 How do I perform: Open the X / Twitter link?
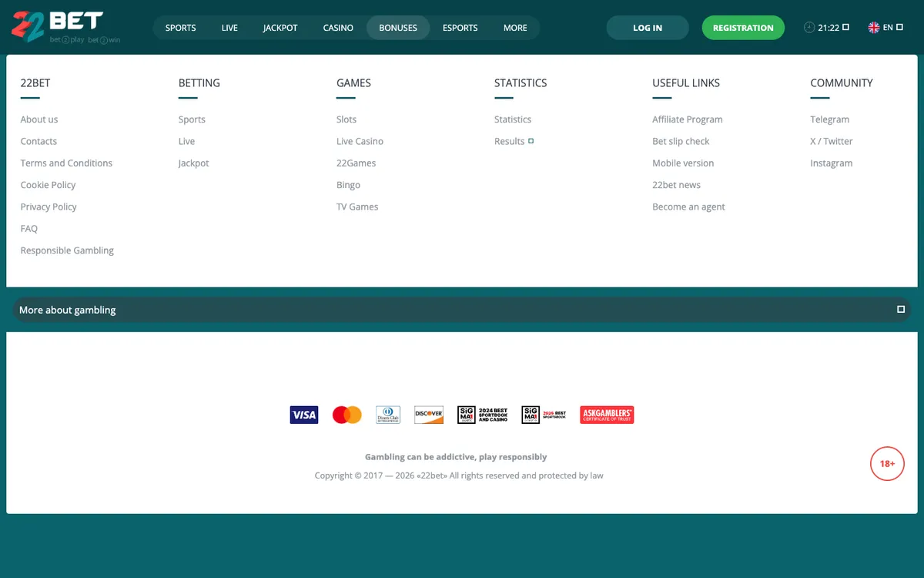(x=832, y=141)
